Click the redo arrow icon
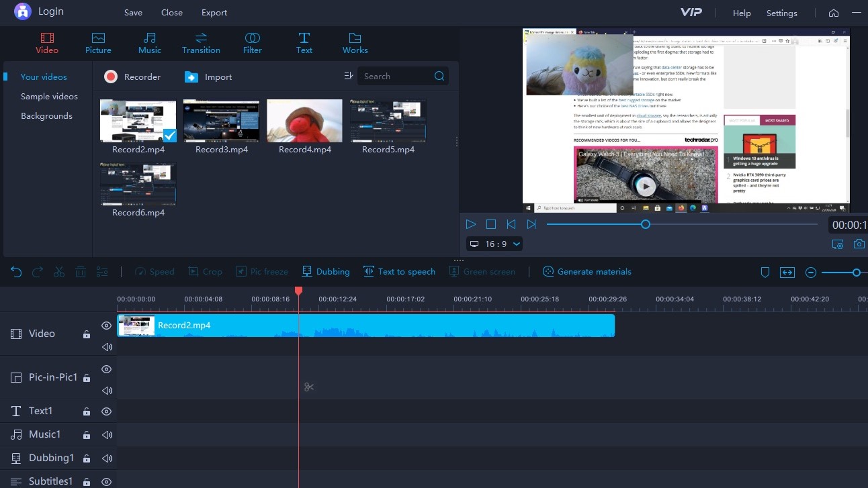868x488 pixels. pos(38,272)
